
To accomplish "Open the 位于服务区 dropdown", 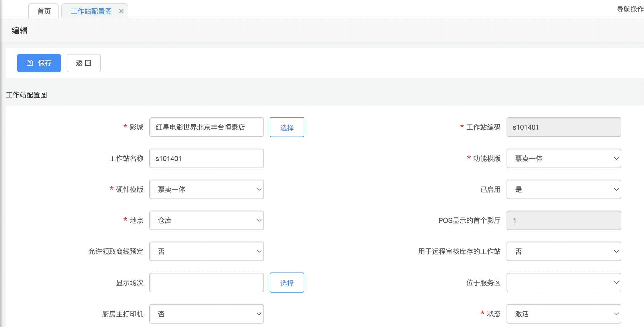I will [564, 283].
